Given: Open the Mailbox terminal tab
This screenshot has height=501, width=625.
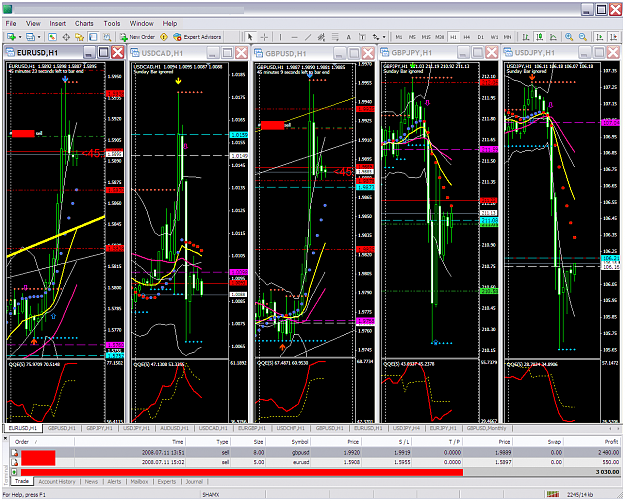Looking at the screenshot, I should [140, 482].
